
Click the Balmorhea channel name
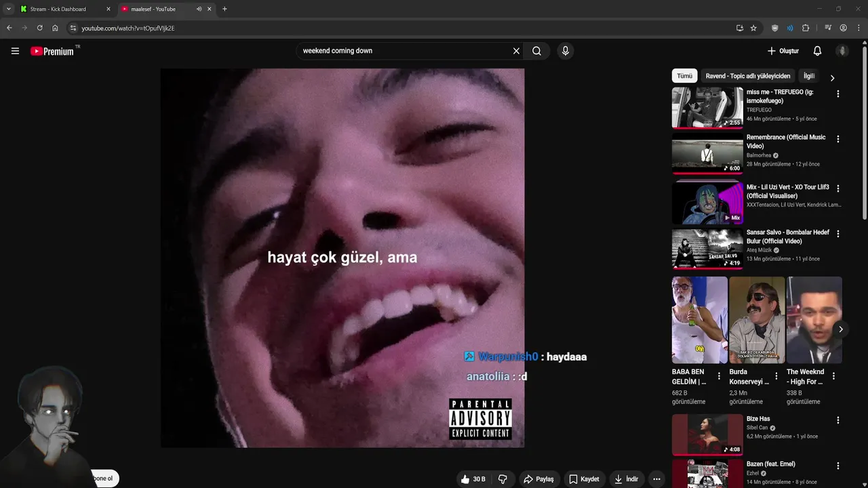pos(759,155)
